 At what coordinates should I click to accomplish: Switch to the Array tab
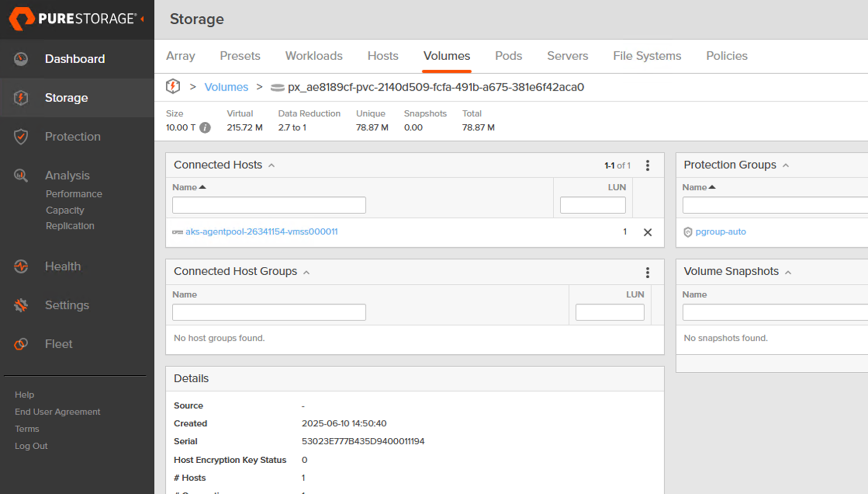[x=180, y=56]
